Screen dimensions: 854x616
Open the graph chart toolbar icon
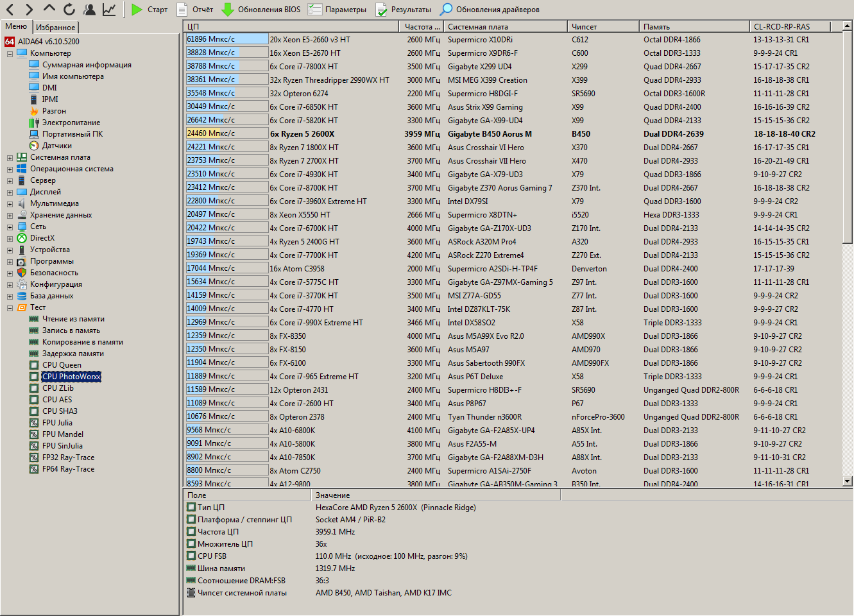(x=109, y=9)
